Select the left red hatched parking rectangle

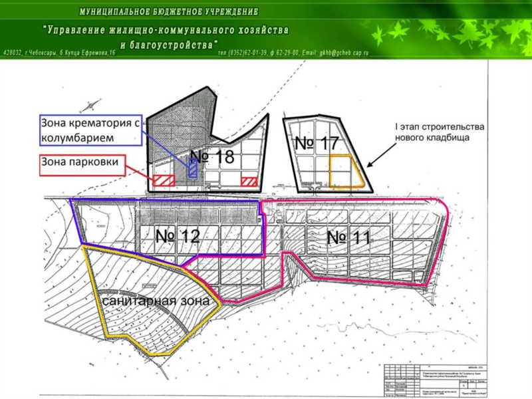point(164,180)
